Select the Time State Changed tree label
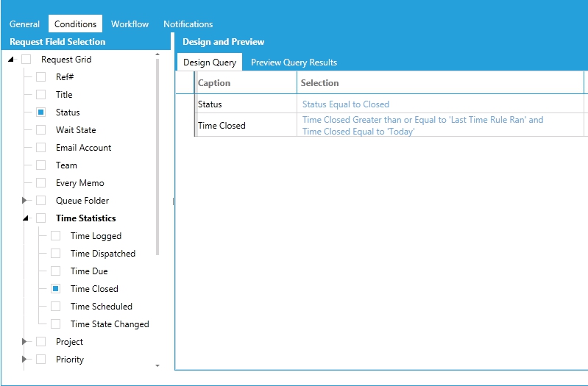Viewport: 588px width, 386px height. 110,324
